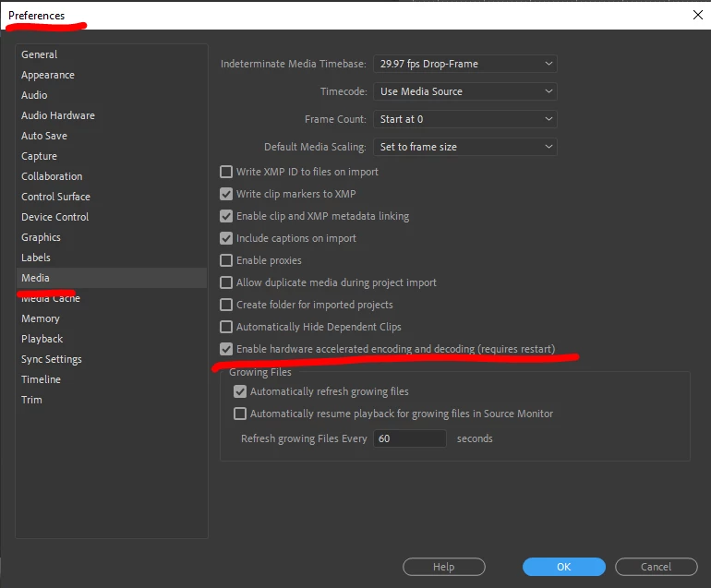Screen dimensions: 711x588
Task: Check Create folder for imported projects
Action: click(x=226, y=305)
